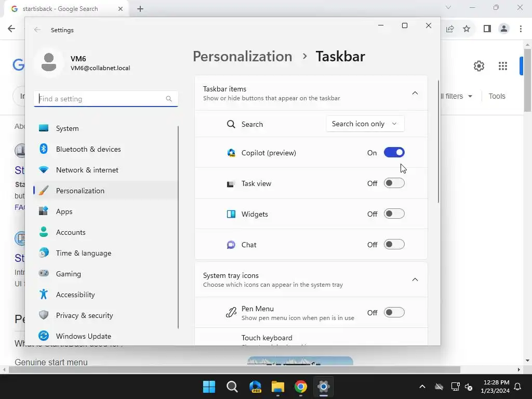The height and width of the screenshot is (399, 532).
Task: Click the Widgets row icon
Action: point(231,214)
